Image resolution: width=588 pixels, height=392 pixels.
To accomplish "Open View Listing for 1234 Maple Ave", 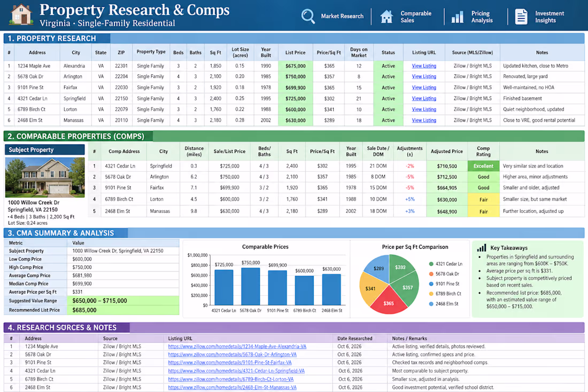I will tap(424, 66).
